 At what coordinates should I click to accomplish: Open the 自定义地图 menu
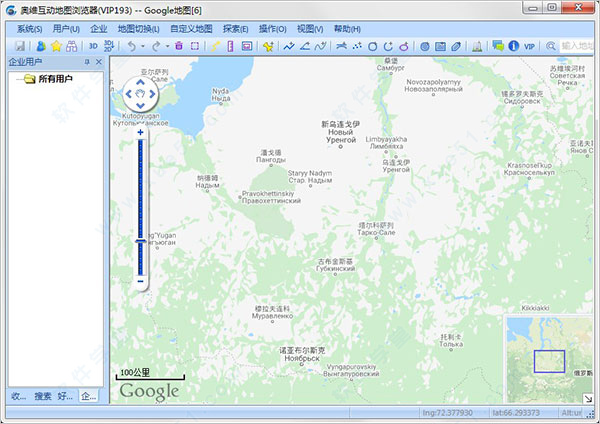pos(191,30)
